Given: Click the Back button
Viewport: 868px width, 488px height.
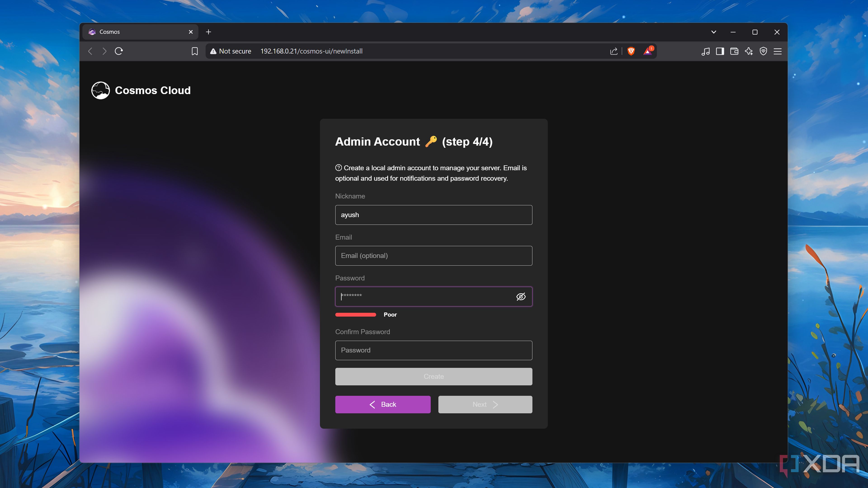Looking at the screenshot, I should click(x=383, y=404).
